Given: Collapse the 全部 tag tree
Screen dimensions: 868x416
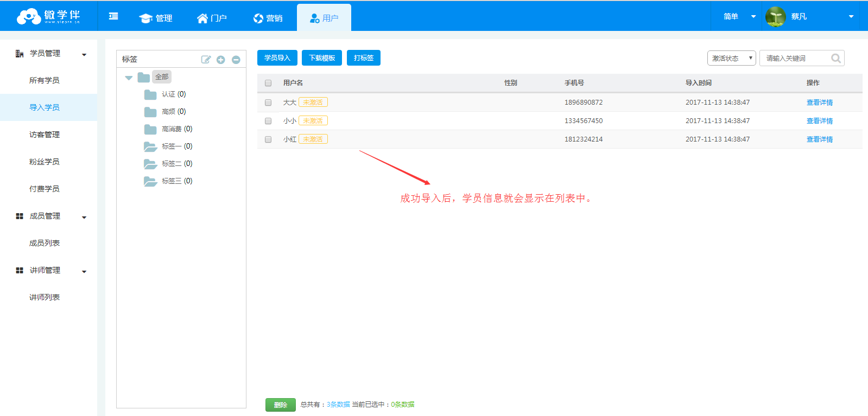Looking at the screenshot, I should tap(129, 78).
